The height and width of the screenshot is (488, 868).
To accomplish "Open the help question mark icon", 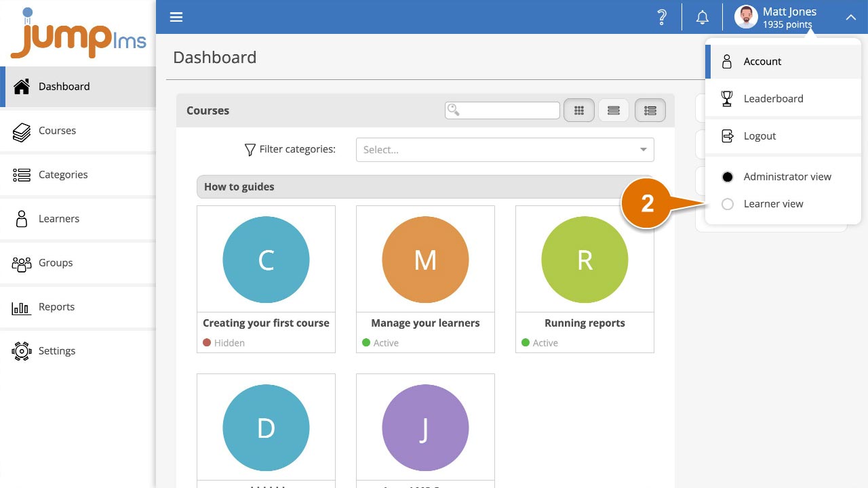I will [662, 18].
